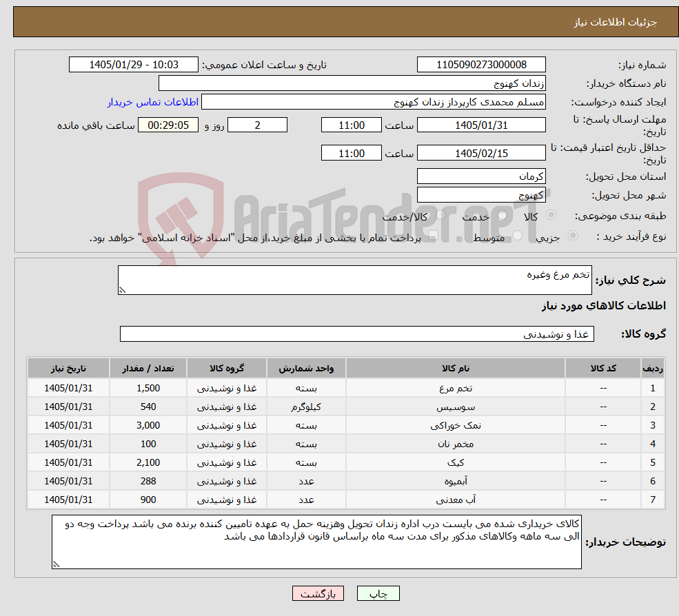Click the آب معدنی item name cell

456,500
